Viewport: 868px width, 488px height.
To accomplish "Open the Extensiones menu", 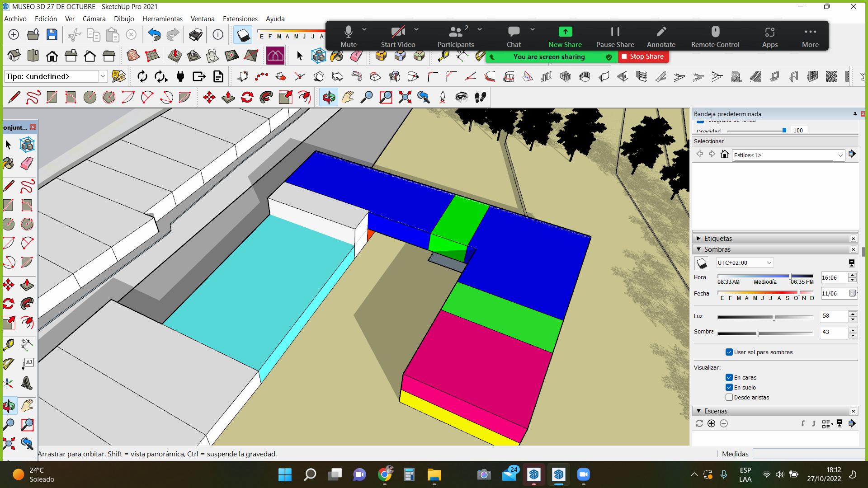I will [x=240, y=19].
